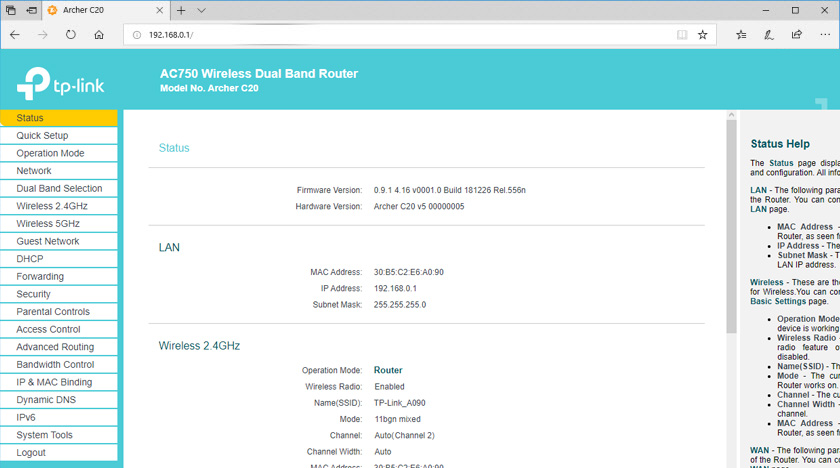Click Operation Mode value Router
The width and height of the screenshot is (840, 468).
pos(388,370)
